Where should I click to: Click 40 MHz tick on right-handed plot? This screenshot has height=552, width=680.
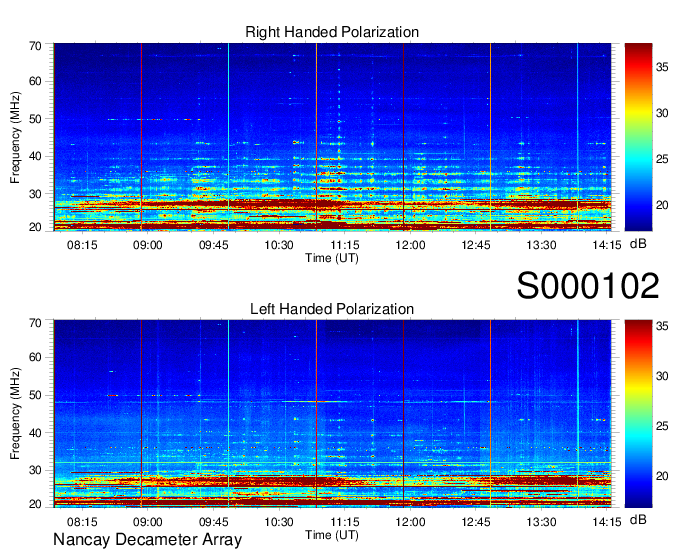coord(35,156)
